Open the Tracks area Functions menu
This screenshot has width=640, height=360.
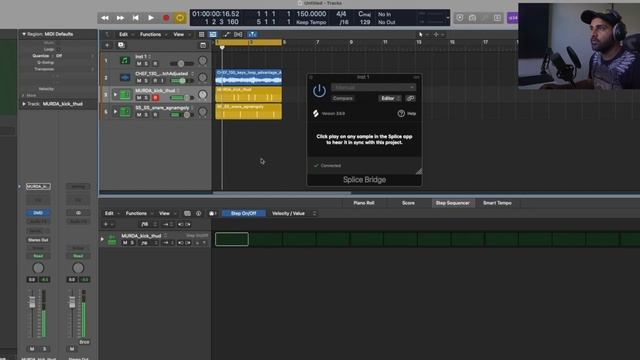pyautogui.click(x=151, y=35)
